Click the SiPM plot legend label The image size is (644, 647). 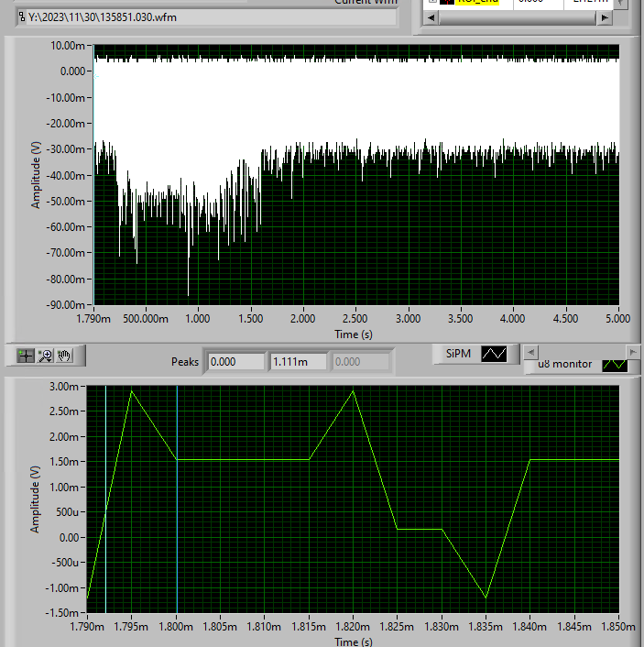tap(458, 354)
